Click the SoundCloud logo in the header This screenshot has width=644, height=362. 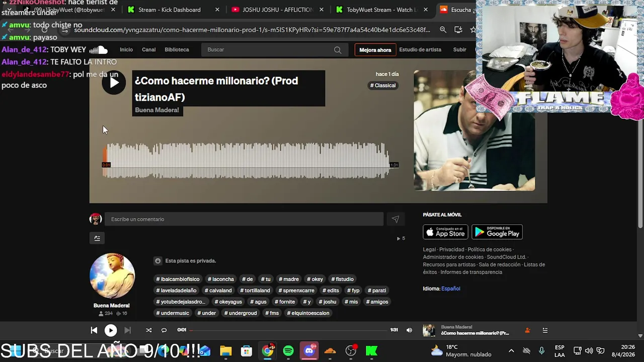pos(99,50)
